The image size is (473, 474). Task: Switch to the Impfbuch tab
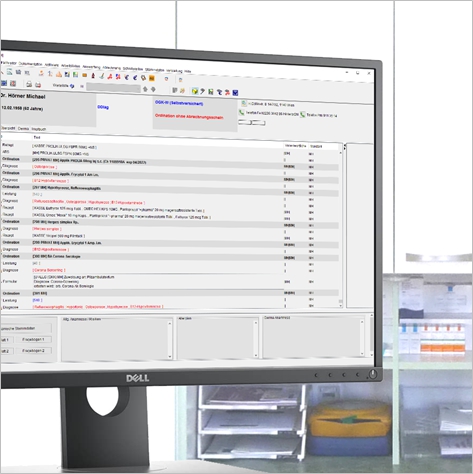pyautogui.click(x=39, y=129)
